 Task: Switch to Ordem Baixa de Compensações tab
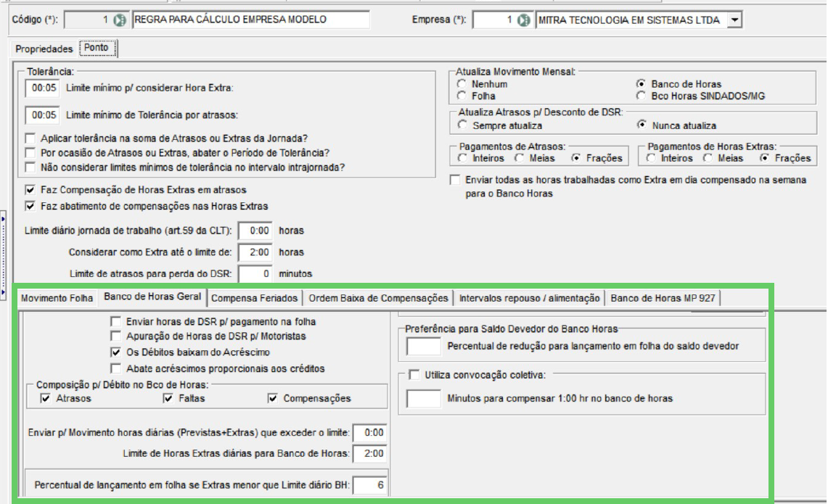click(x=378, y=298)
